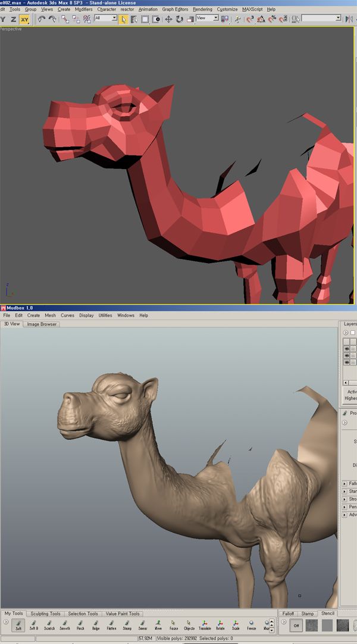Switch to the Value Paint Tools tab
Screen dimensions: 357x644
coord(123,614)
